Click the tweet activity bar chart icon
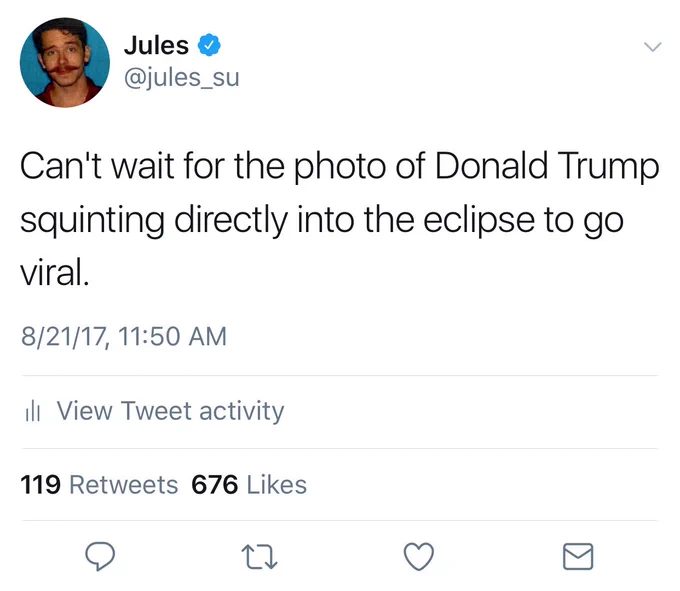 (33, 412)
